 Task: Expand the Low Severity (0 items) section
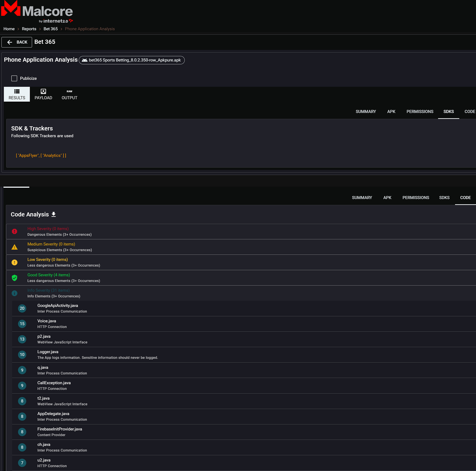click(241, 263)
